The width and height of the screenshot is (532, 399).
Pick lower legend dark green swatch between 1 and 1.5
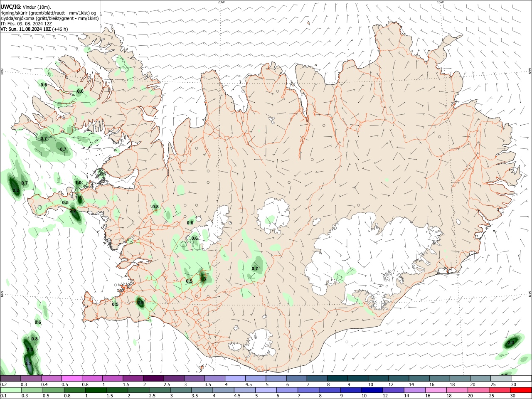[x=96, y=390]
